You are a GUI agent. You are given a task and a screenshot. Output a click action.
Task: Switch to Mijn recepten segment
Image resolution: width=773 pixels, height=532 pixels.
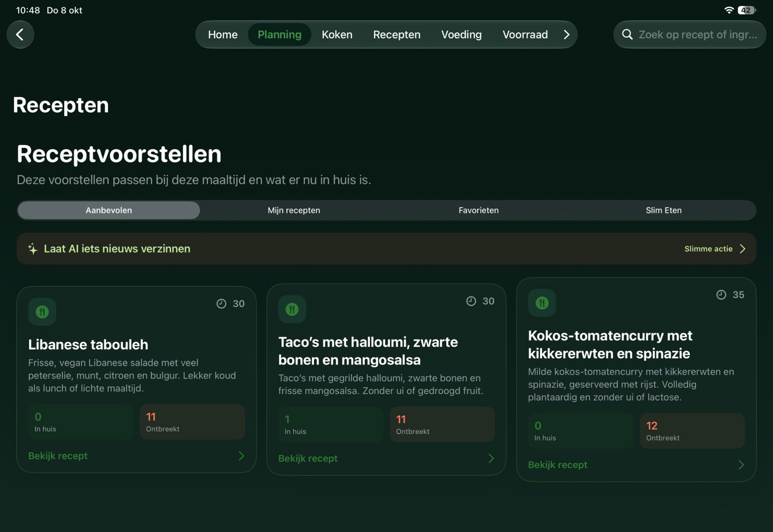[x=294, y=210]
